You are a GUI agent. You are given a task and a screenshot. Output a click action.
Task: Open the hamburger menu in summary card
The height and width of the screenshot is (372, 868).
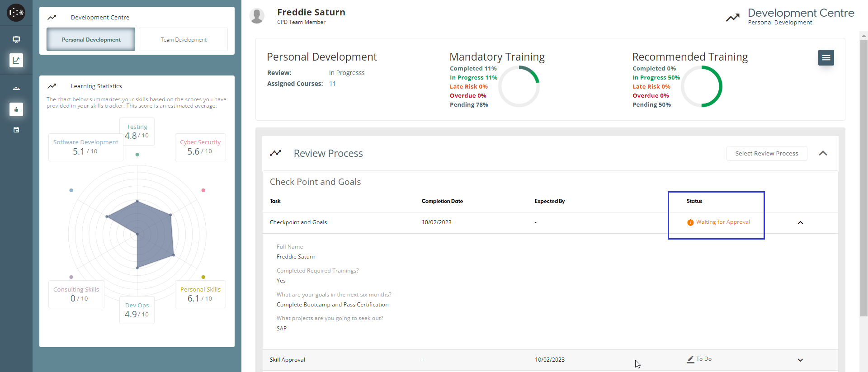[826, 57]
